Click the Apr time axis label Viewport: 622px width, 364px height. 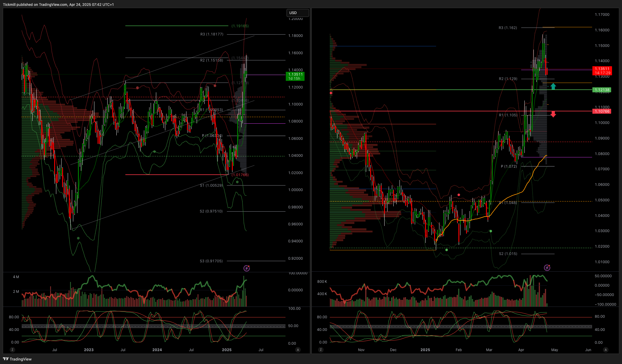521,350
